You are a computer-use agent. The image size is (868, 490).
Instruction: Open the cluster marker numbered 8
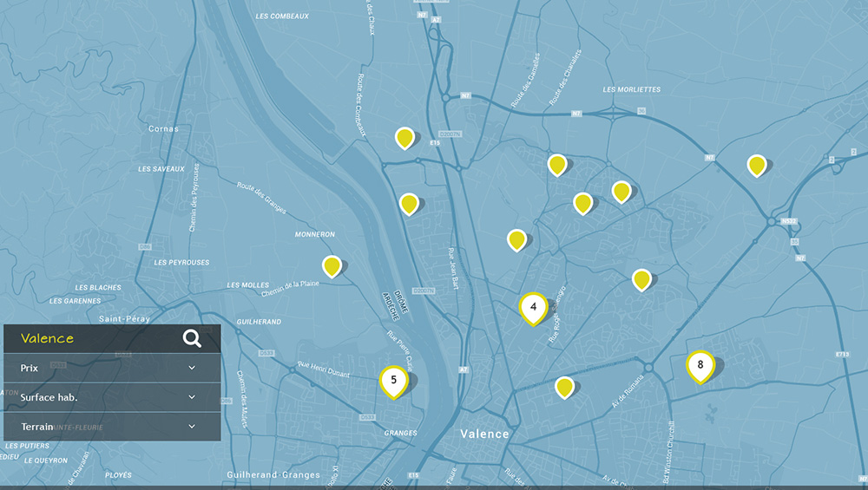tap(700, 366)
